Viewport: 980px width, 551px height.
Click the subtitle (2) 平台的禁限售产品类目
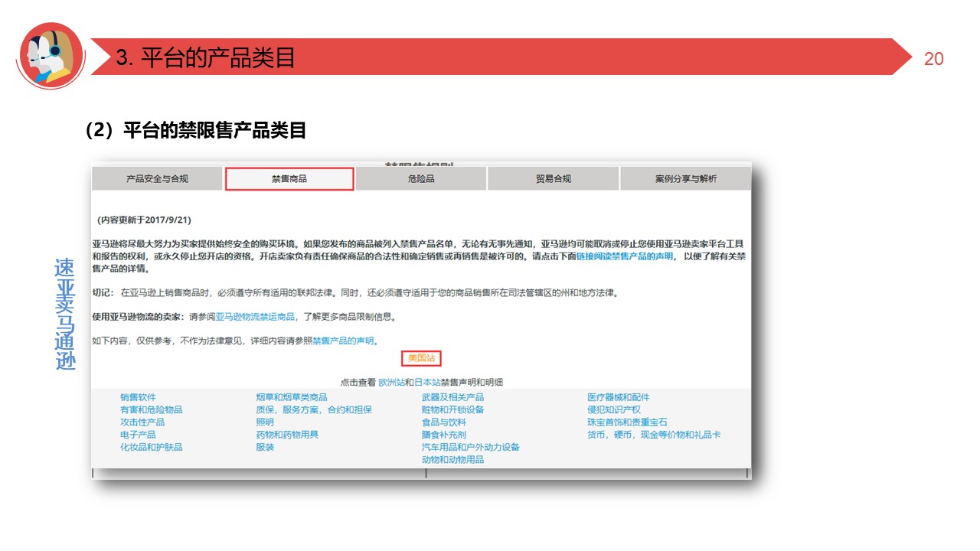click(x=197, y=131)
